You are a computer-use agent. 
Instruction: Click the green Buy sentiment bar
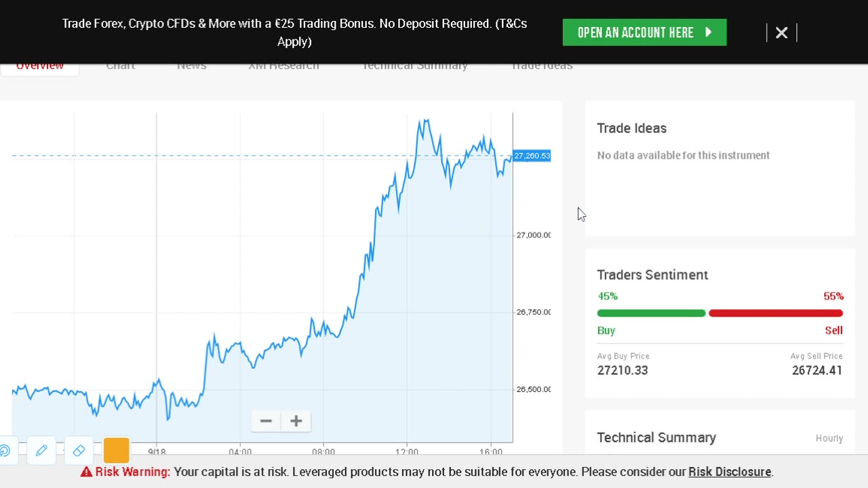click(651, 313)
